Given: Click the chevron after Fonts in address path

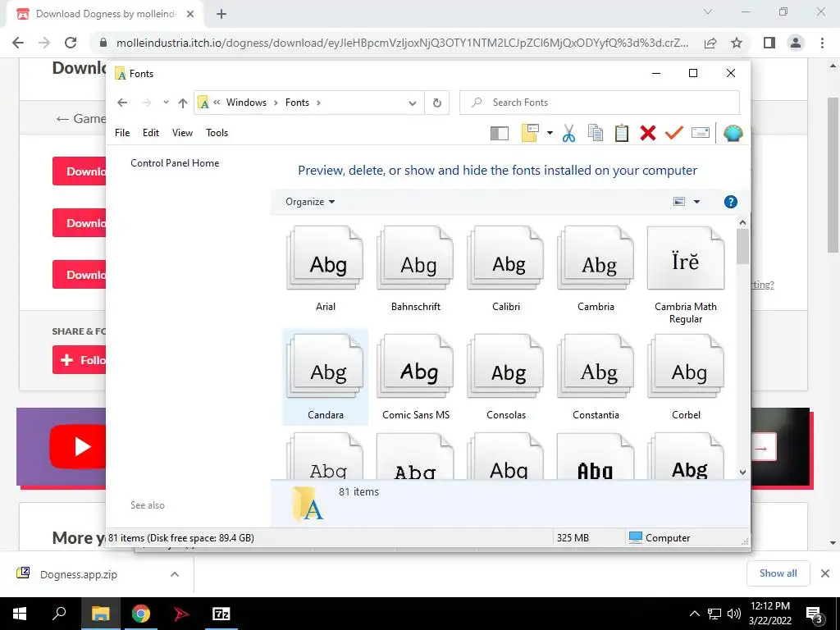Looking at the screenshot, I should click(x=318, y=103).
